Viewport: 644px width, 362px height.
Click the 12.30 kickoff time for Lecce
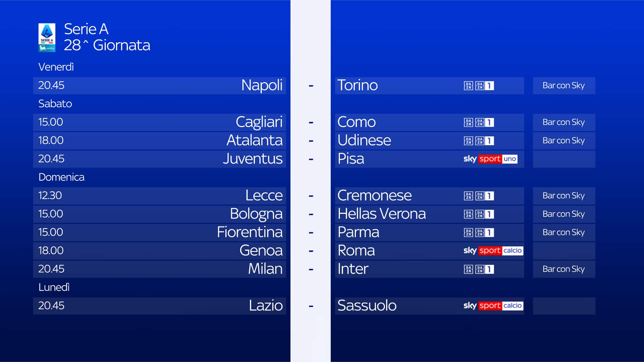click(x=50, y=195)
